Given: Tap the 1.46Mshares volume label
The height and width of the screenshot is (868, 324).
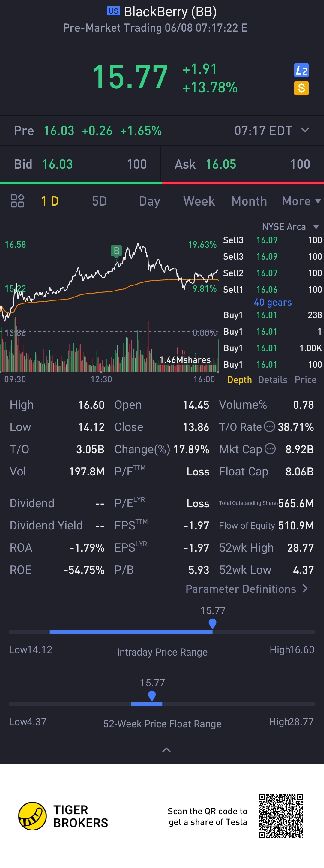Looking at the screenshot, I should click(185, 360).
